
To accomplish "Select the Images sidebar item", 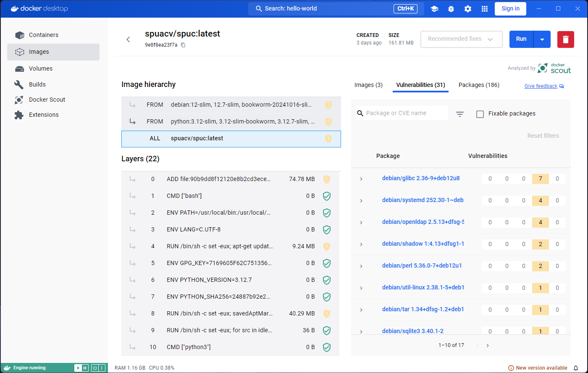I will tap(53, 52).
